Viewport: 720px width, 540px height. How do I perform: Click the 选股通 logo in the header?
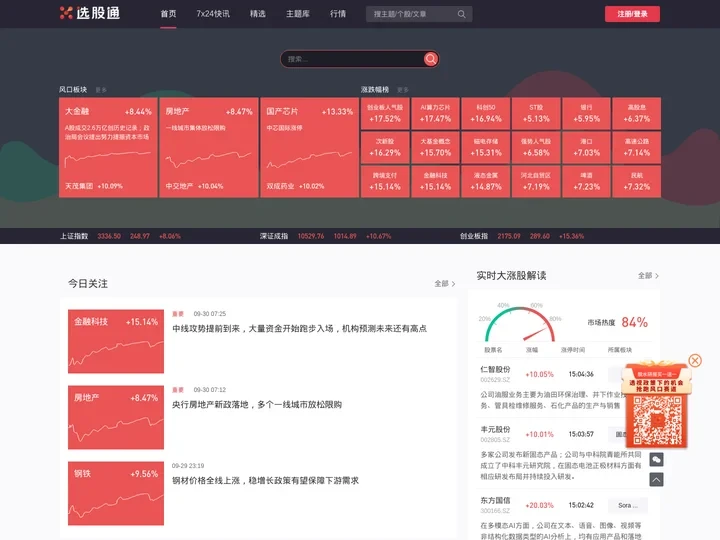click(x=90, y=13)
